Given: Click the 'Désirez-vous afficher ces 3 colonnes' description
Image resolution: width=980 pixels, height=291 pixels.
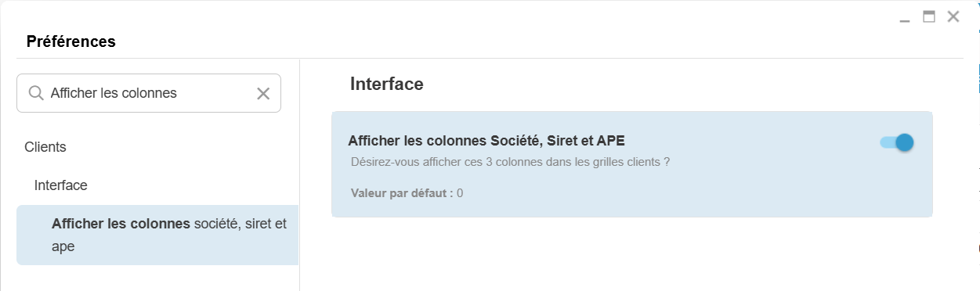Looking at the screenshot, I should (511, 163).
